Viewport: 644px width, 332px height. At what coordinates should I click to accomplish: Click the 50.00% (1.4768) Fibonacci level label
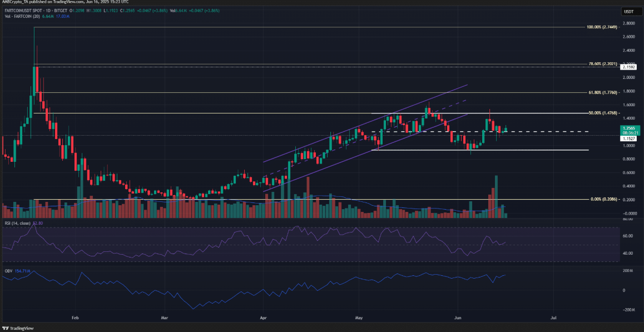tap(602, 113)
